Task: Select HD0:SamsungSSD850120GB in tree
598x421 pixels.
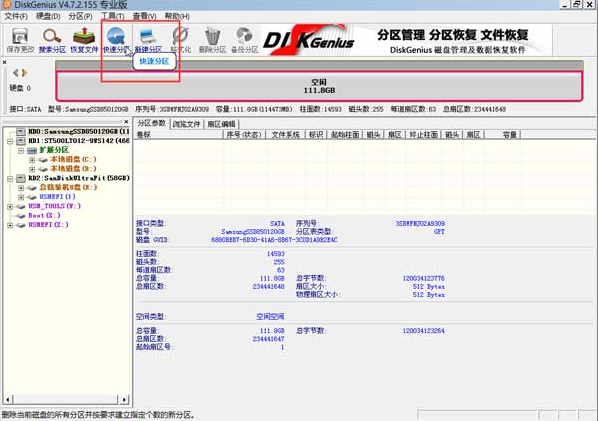Action: click(x=79, y=132)
